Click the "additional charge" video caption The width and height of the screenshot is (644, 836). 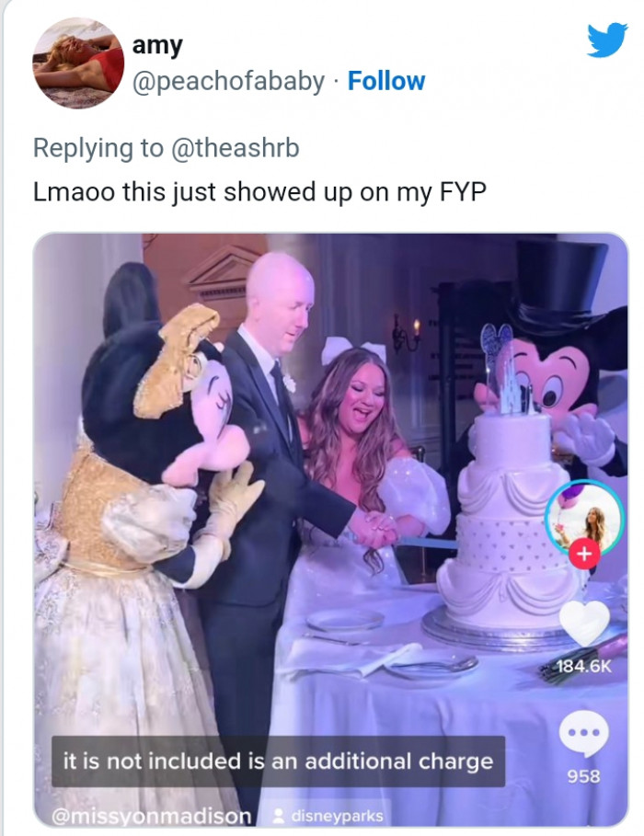tap(278, 762)
